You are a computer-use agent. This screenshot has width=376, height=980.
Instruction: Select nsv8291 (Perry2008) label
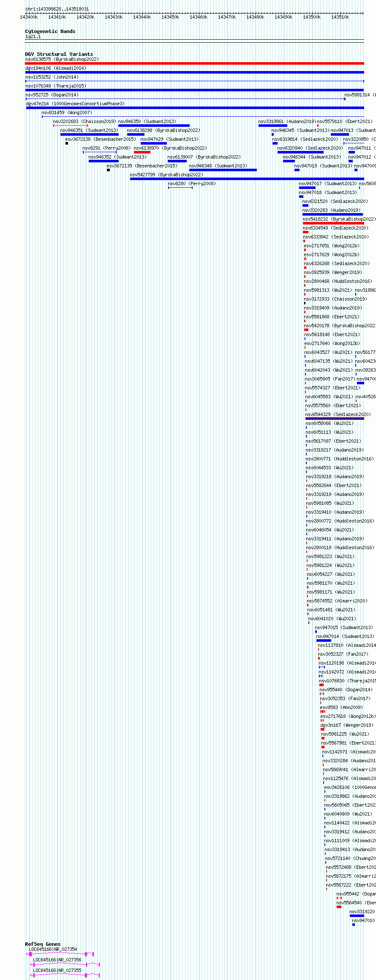point(106,148)
